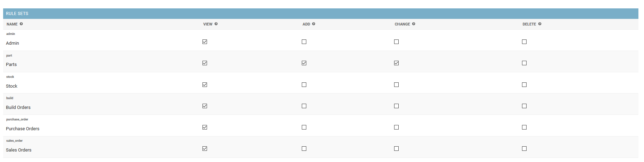Click the help icon beside VIEW header
This screenshot has height=162, width=644.
pos(216,24)
